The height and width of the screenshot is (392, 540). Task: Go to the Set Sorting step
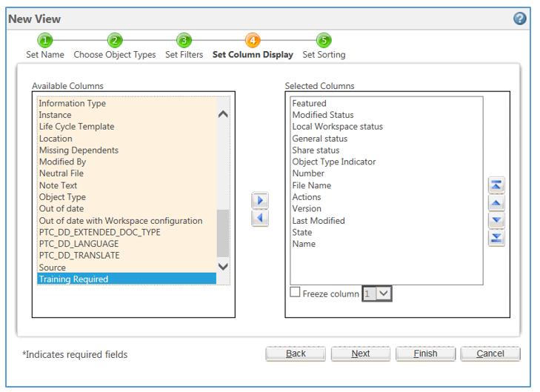[324, 55]
